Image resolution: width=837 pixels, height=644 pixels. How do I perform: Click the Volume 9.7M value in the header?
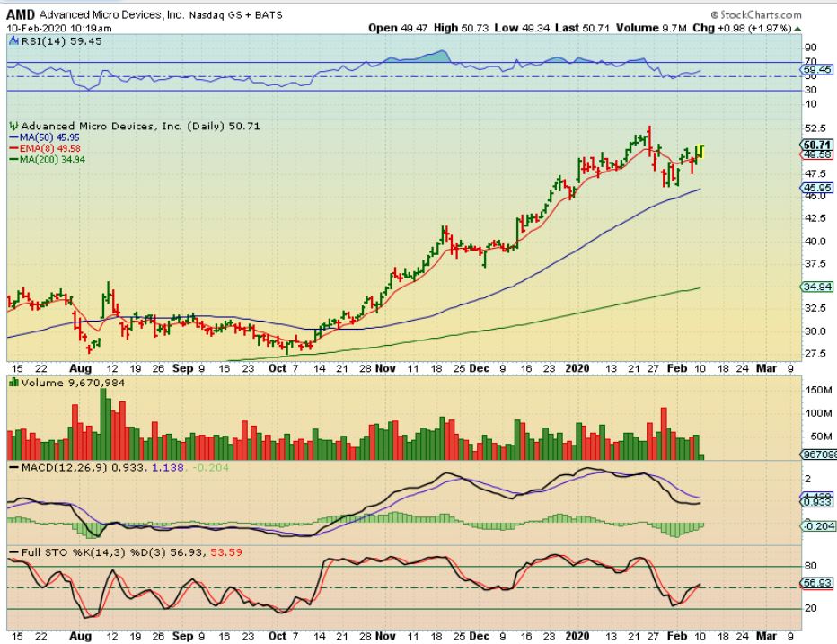click(651, 28)
